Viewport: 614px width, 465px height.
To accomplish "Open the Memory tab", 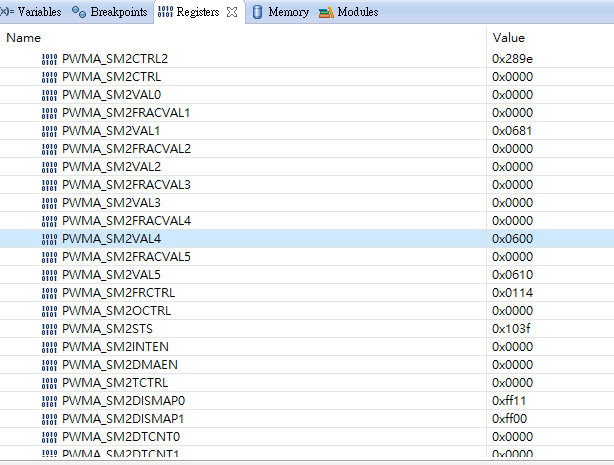I will tap(281, 12).
